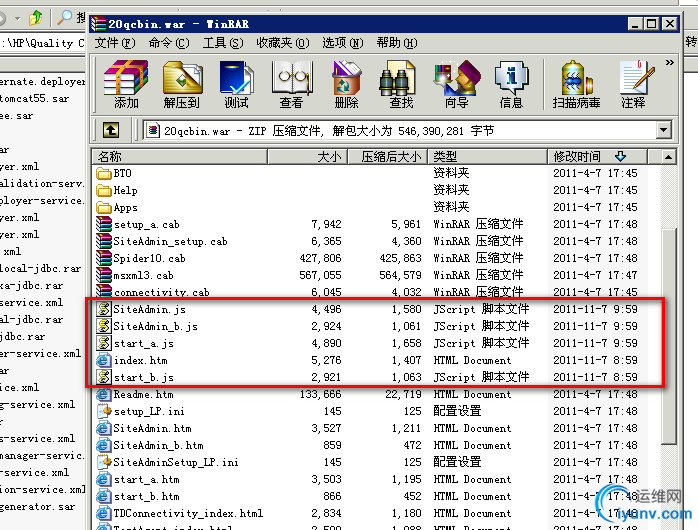Screen dimensions: 698x530
Task: Select index.htm document icon
Action: tap(104, 360)
